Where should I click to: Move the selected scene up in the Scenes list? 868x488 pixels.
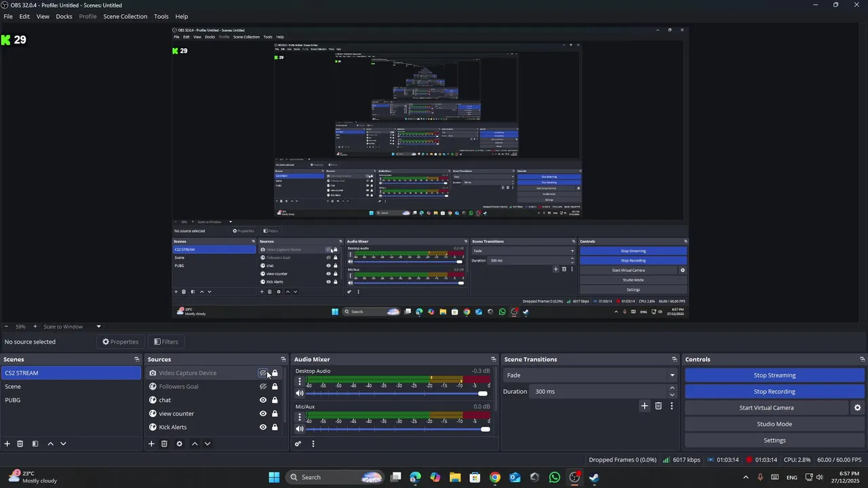pos(50,444)
